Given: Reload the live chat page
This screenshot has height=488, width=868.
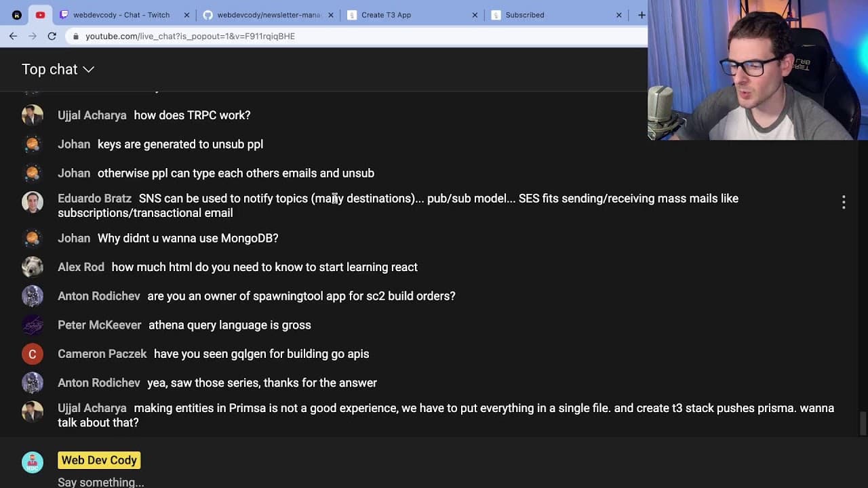Looking at the screenshot, I should click(52, 36).
